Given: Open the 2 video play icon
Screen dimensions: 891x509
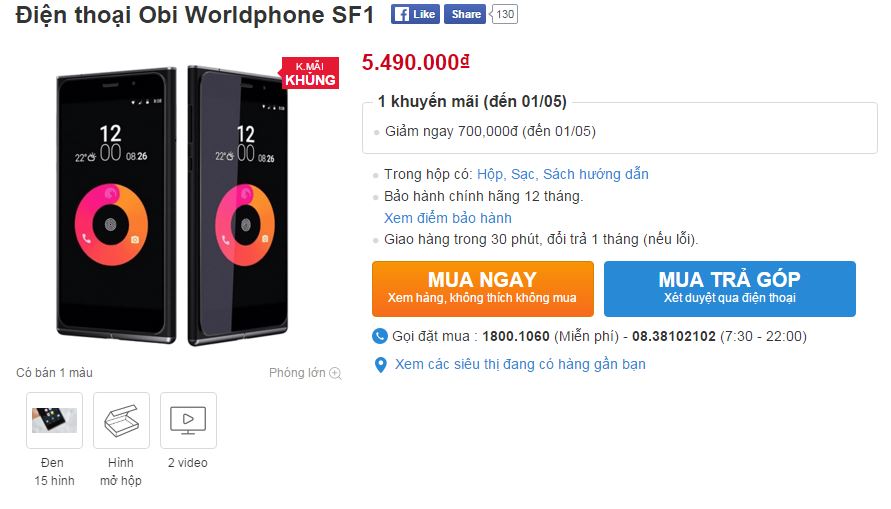Looking at the screenshot, I should pyautogui.click(x=188, y=420).
